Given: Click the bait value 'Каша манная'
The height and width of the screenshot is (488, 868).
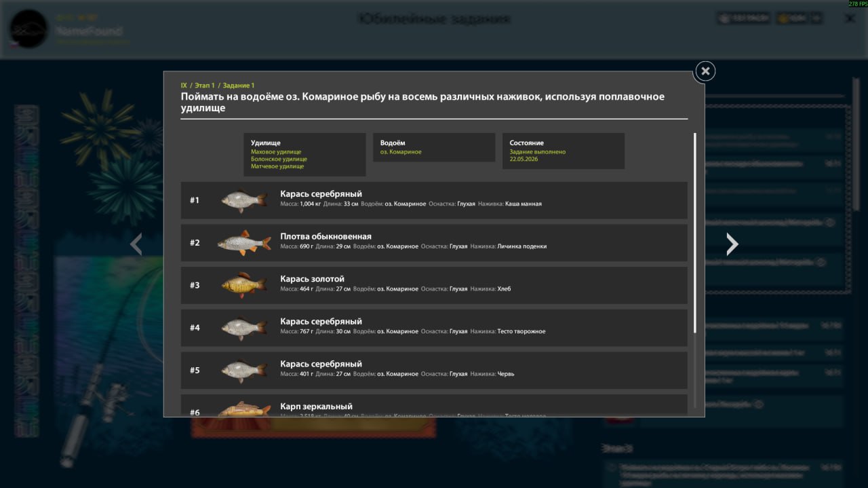Looking at the screenshot, I should click(524, 204).
